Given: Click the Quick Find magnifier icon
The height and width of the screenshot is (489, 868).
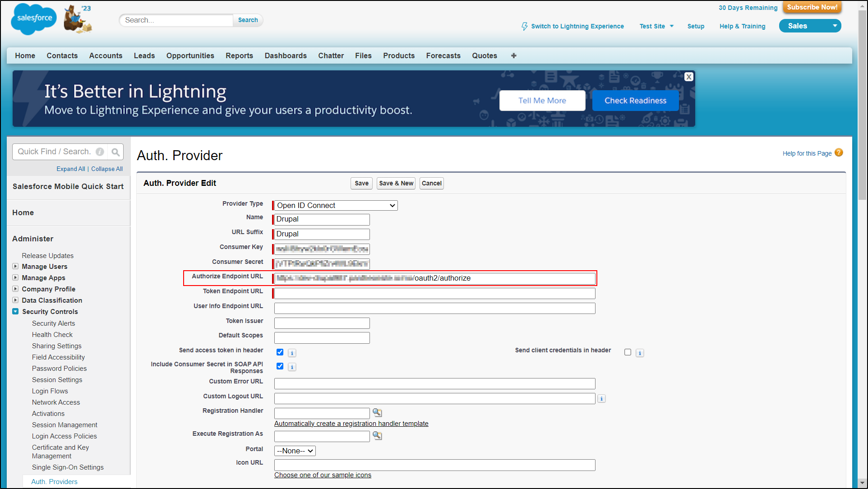Looking at the screenshot, I should coord(115,152).
